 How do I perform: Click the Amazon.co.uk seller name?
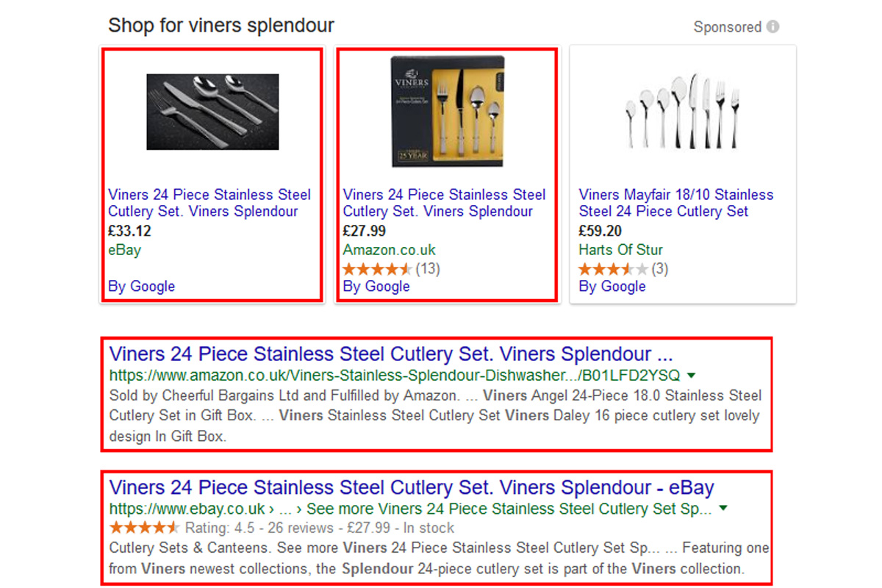pyautogui.click(x=389, y=250)
